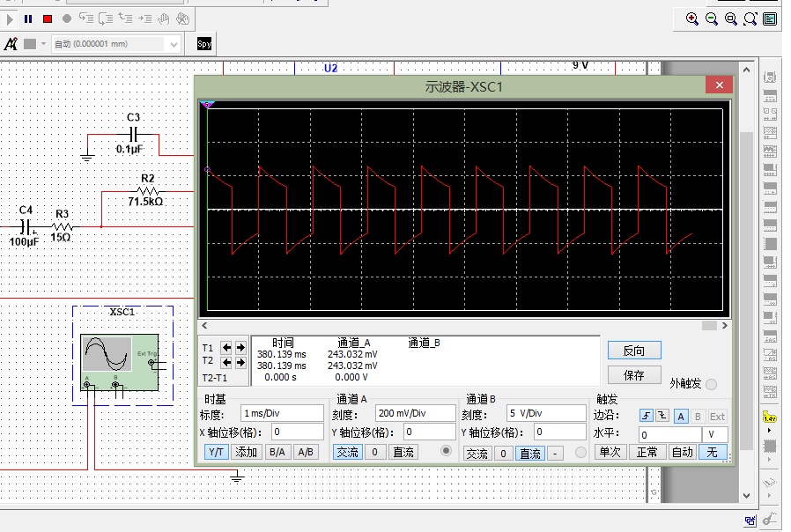Click the remove all breakpoints icon

click(182, 19)
